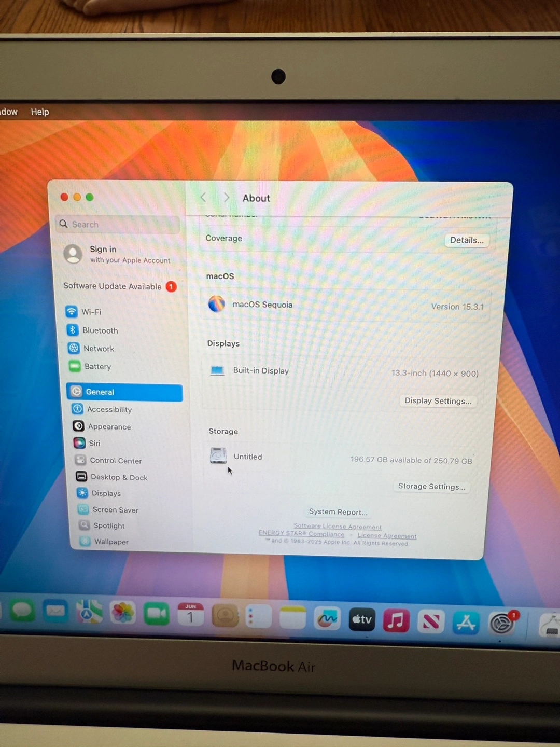Open Display Settings

pos(438,401)
